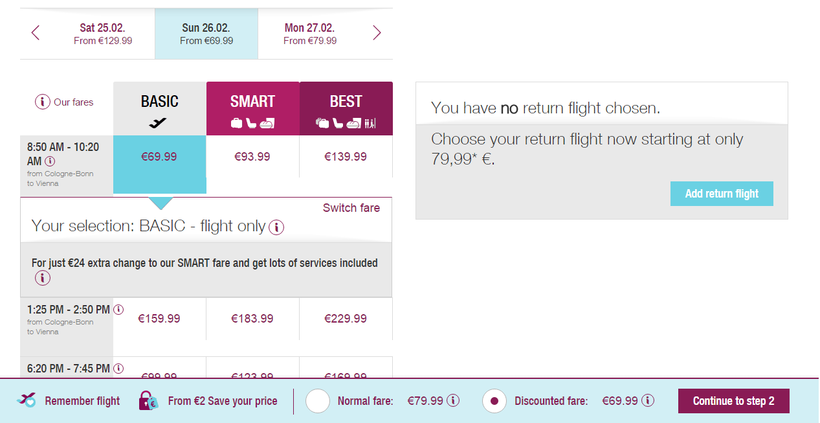Click info icon beside Our fares
This screenshot has width=820, height=423.
[42, 102]
